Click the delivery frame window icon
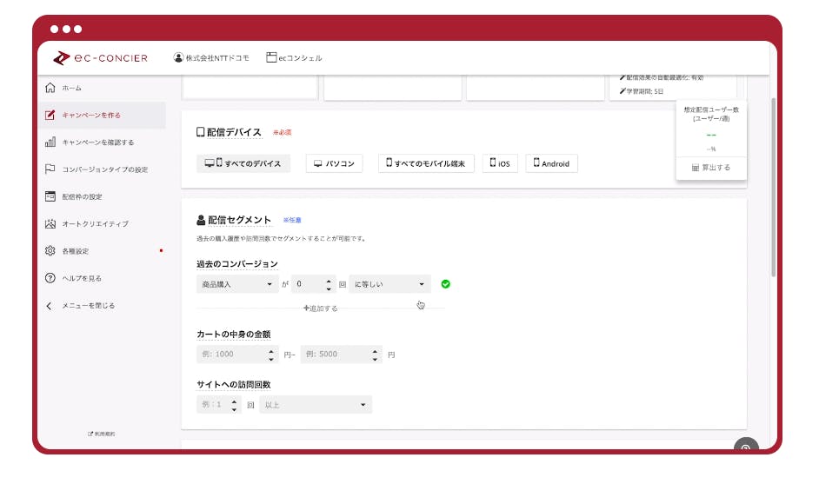839x504 pixels. (50, 196)
